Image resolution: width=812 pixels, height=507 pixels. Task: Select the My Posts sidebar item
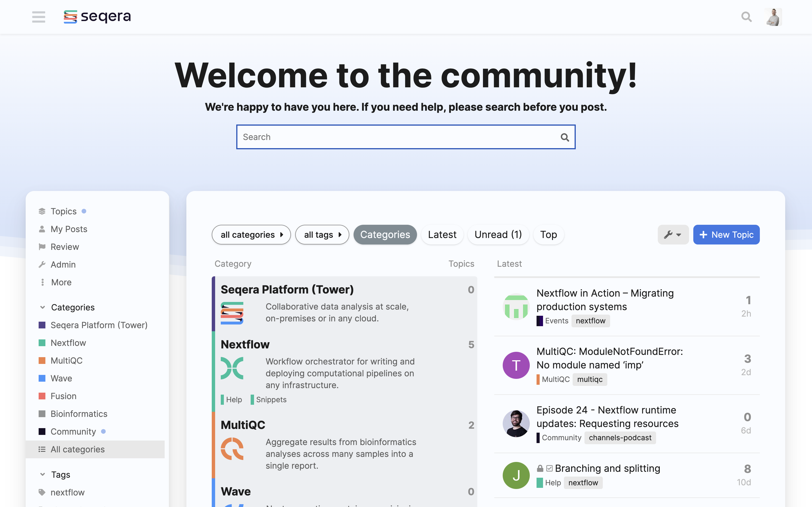(x=69, y=229)
